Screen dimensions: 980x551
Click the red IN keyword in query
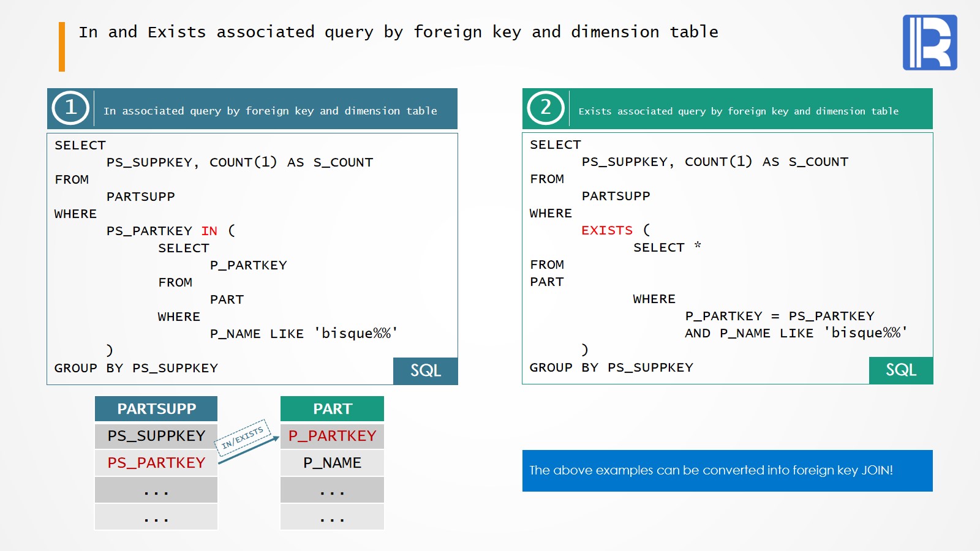point(209,231)
